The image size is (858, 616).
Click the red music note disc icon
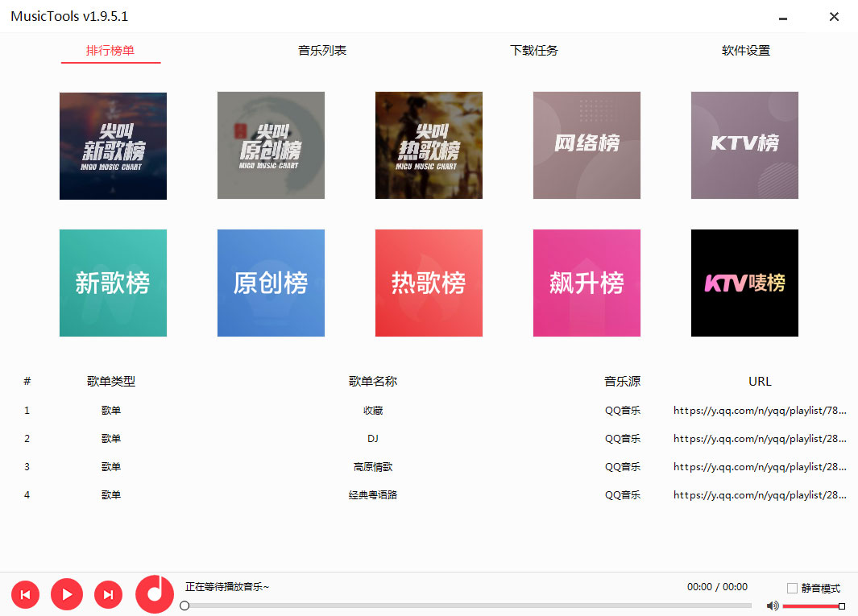155,593
